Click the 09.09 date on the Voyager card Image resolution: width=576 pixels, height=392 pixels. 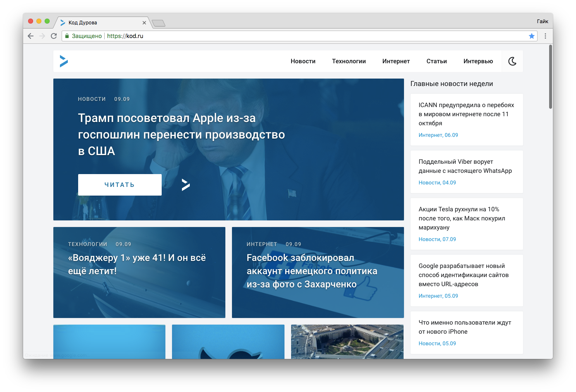tap(123, 244)
